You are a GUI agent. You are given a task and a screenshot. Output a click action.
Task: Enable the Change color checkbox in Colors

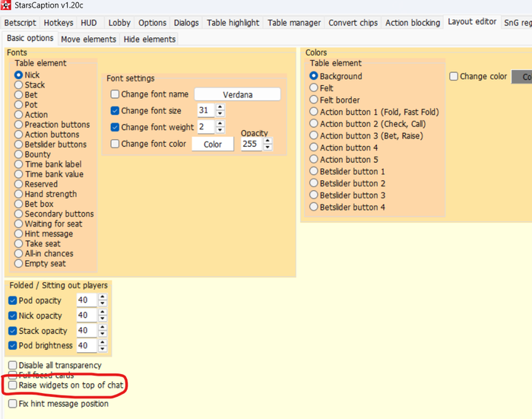pos(454,76)
